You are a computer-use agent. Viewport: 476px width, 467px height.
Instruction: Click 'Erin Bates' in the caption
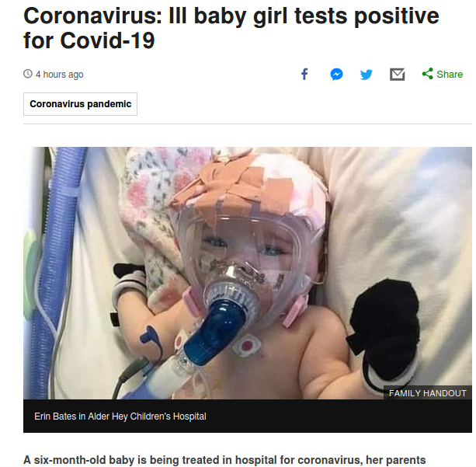[x=55, y=416]
